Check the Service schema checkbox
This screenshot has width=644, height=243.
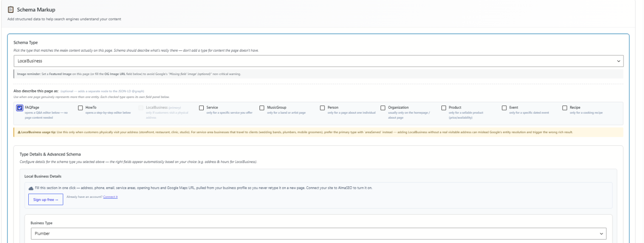(x=202, y=108)
